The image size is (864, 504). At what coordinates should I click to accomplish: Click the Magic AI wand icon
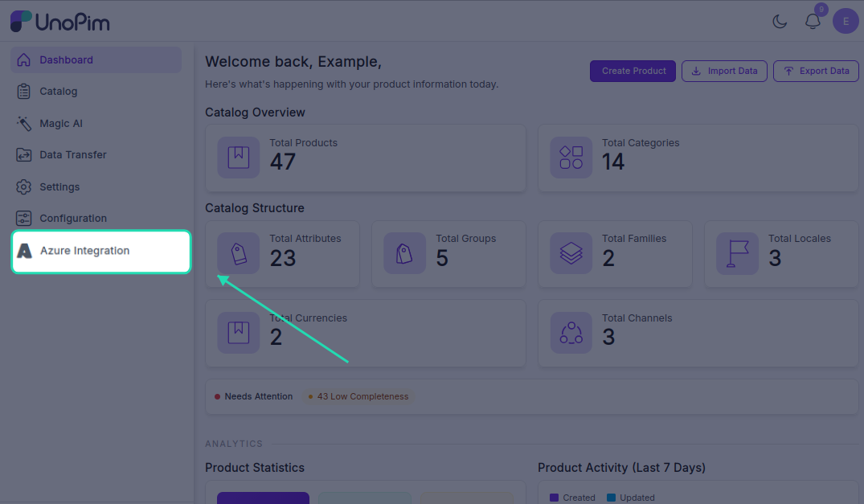23,123
